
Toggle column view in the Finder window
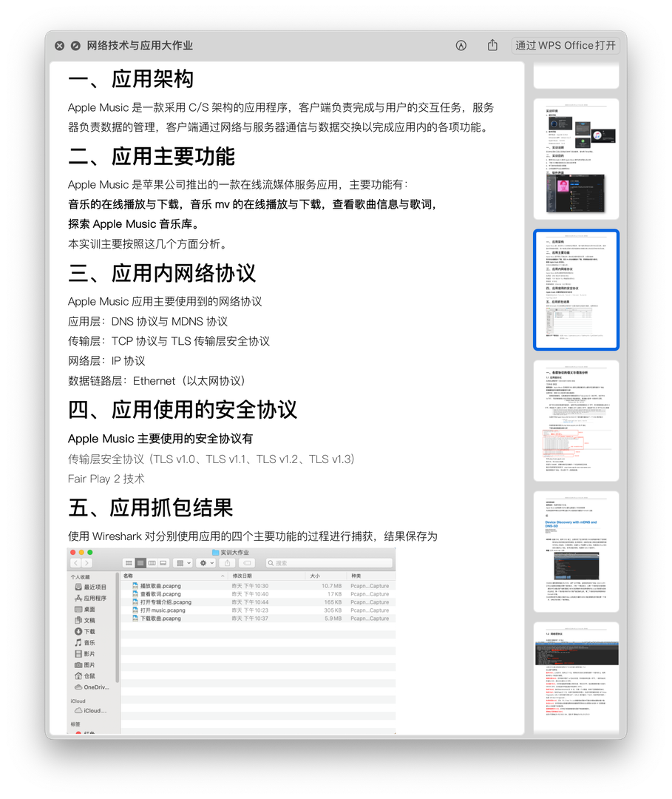[x=151, y=563]
